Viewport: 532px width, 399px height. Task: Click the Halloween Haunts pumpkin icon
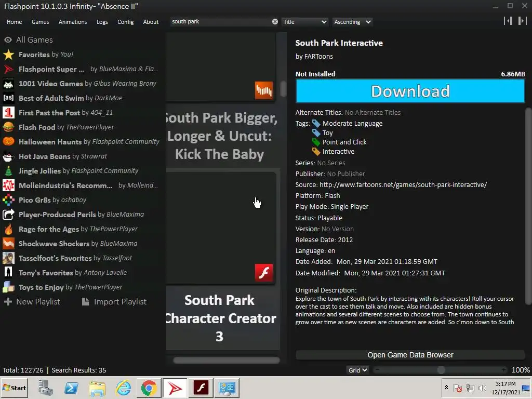tap(8, 141)
